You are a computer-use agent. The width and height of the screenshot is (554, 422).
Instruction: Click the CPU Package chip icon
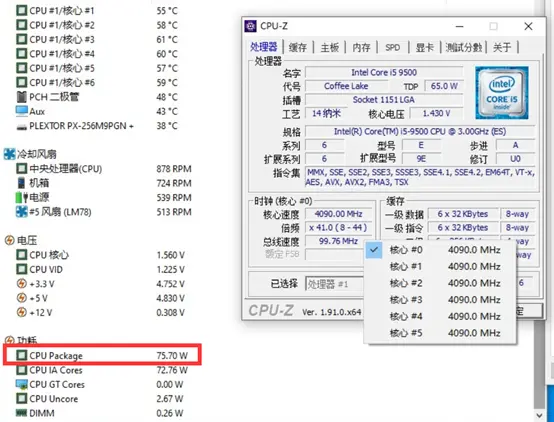tap(22, 355)
